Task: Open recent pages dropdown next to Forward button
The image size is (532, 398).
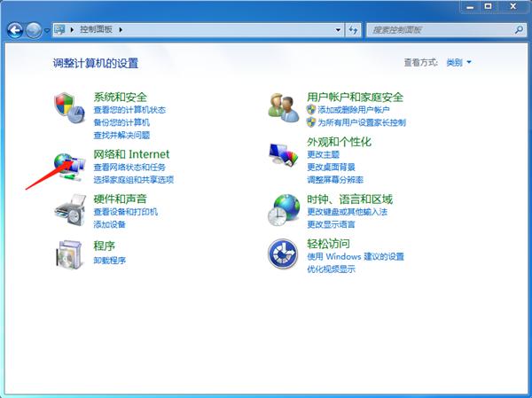Action: (x=47, y=30)
